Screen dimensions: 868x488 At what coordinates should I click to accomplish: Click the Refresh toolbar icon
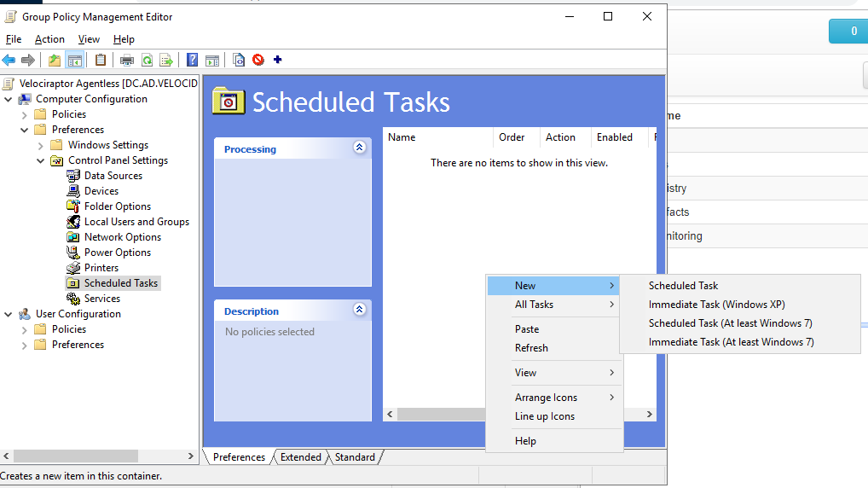[147, 60]
